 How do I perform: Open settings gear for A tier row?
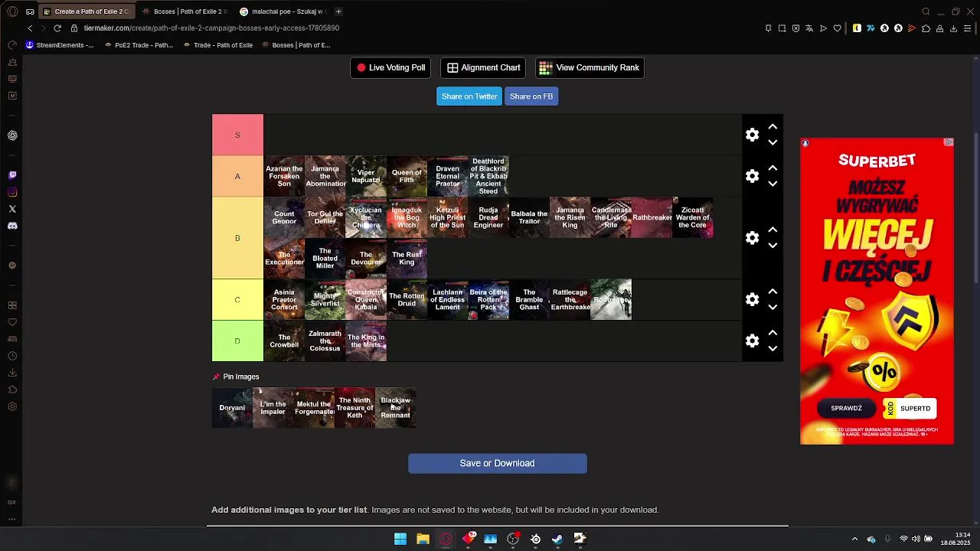pyautogui.click(x=752, y=176)
